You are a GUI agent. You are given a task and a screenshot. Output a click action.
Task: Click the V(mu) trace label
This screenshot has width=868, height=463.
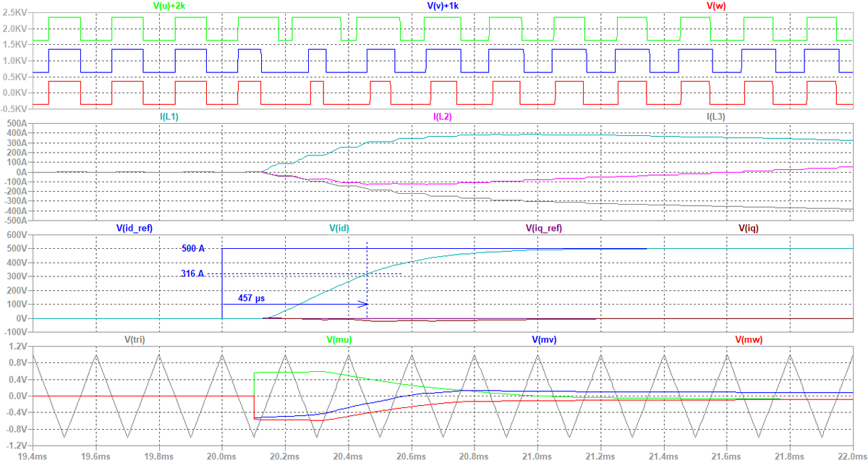(x=340, y=339)
